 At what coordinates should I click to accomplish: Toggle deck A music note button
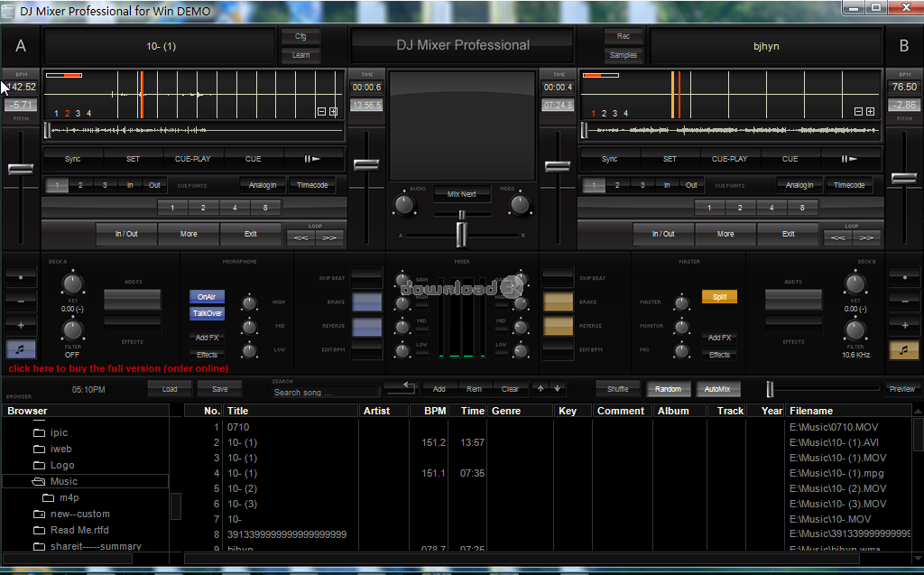coord(21,349)
